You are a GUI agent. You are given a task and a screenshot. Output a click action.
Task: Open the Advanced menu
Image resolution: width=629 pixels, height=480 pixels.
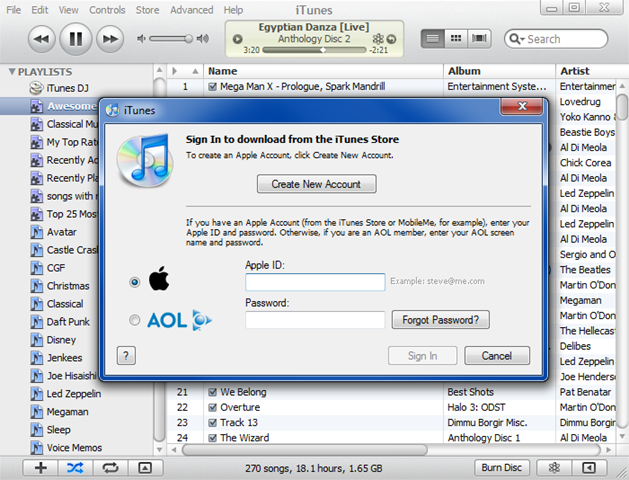click(x=191, y=10)
